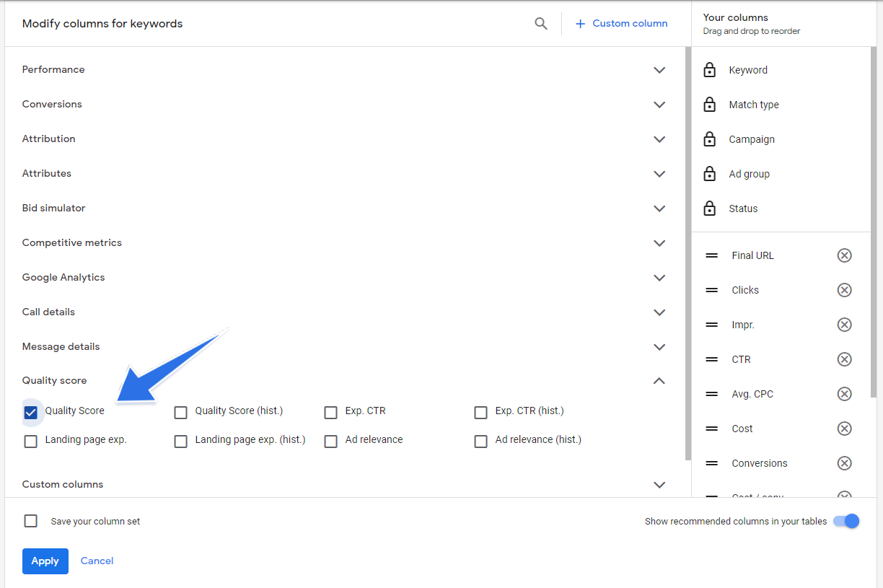883x588 pixels.
Task: Check Quality Score (hist.) checkbox
Action: (x=181, y=413)
